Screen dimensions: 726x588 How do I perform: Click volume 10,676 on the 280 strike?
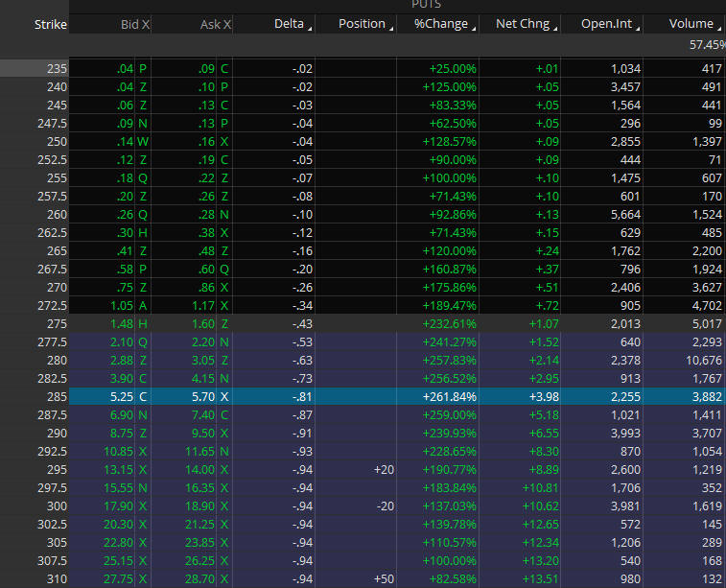(699, 361)
